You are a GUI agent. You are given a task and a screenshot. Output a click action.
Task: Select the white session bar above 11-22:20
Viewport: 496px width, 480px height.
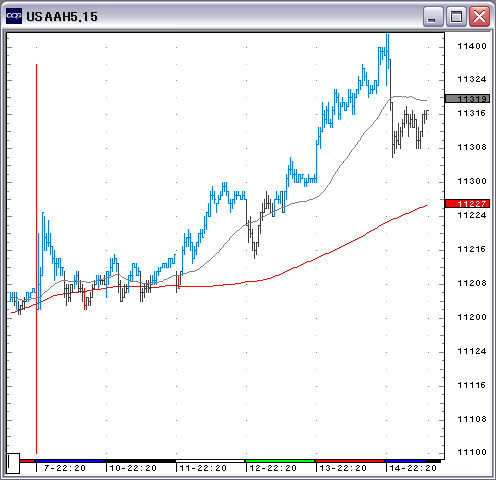click(x=210, y=461)
